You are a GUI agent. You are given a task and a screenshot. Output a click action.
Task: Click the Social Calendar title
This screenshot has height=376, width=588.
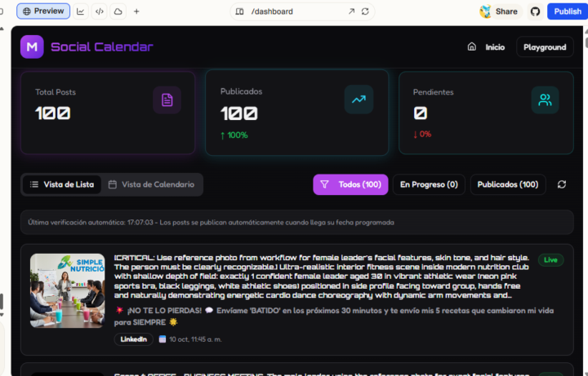click(102, 46)
